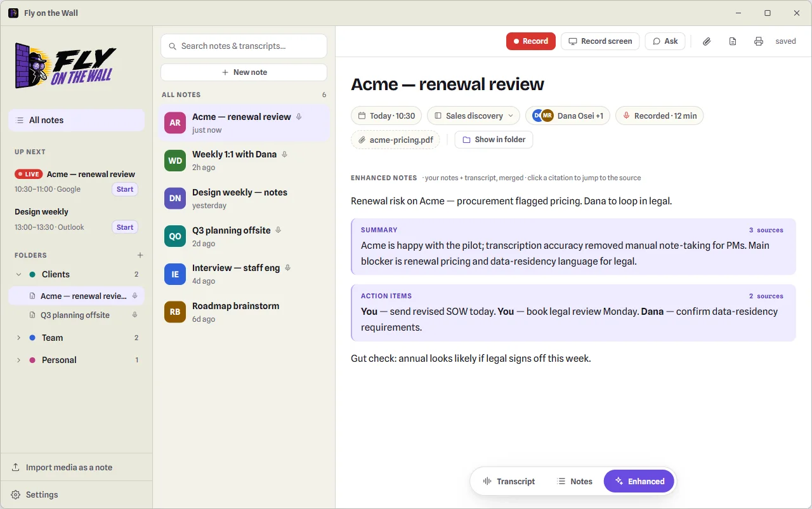The height and width of the screenshot is (509, 812).
Task: Focus the Search notes & transcripts field
Action: coord(244,46)
